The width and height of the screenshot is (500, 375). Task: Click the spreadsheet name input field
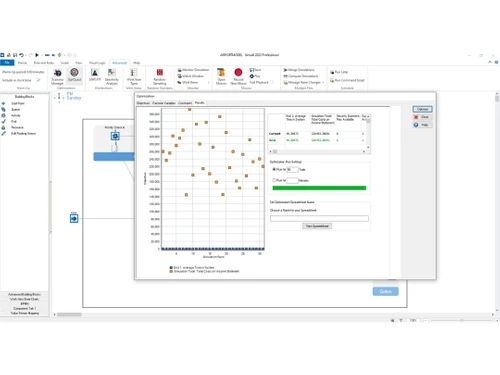(x=319, y=218)
